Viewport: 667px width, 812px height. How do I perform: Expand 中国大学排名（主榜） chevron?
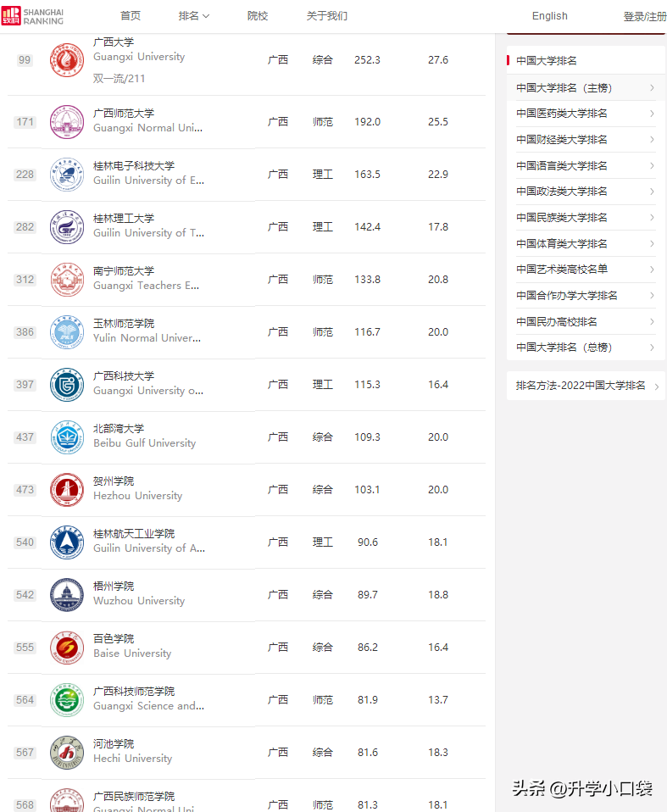tap(652, 88)
